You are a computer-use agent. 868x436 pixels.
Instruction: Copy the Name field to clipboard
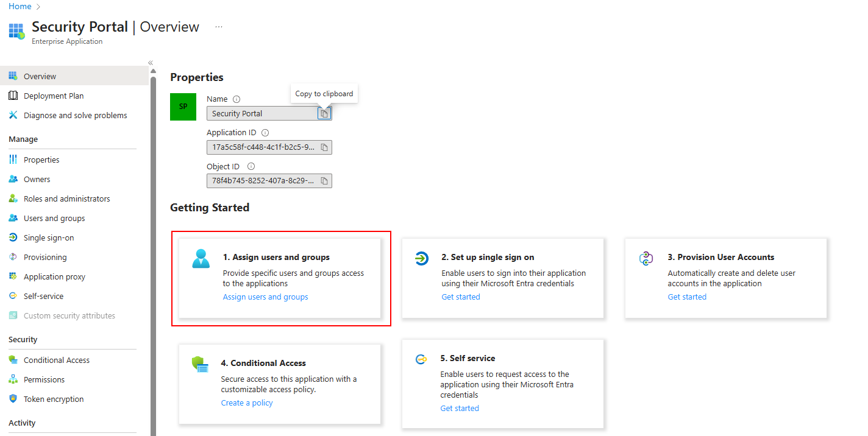click(324, 113)
